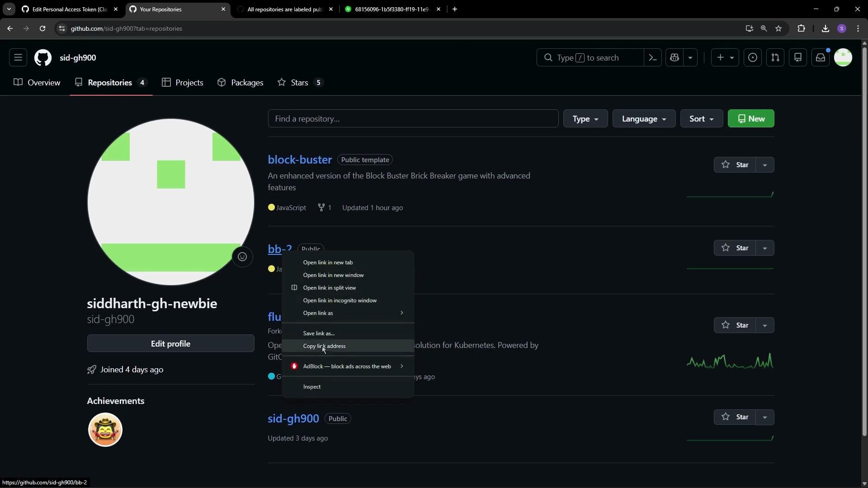Star the block-buster repository
Viewport: 868px width, 488px height.
pos(735,164)
